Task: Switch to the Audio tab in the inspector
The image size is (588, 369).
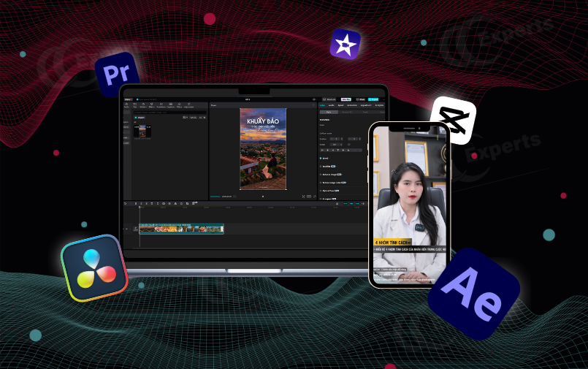Action: pyautogui.click(x=332, y=106)
